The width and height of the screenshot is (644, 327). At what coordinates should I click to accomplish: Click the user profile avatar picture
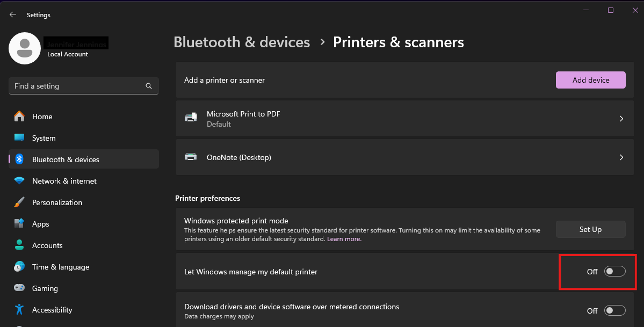tap(25, 48)
